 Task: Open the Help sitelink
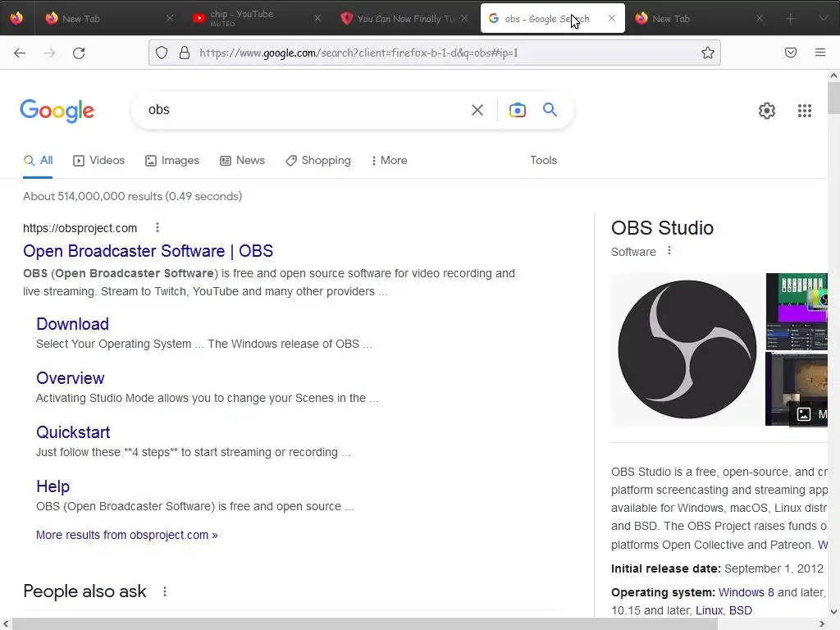click(52, 486)
